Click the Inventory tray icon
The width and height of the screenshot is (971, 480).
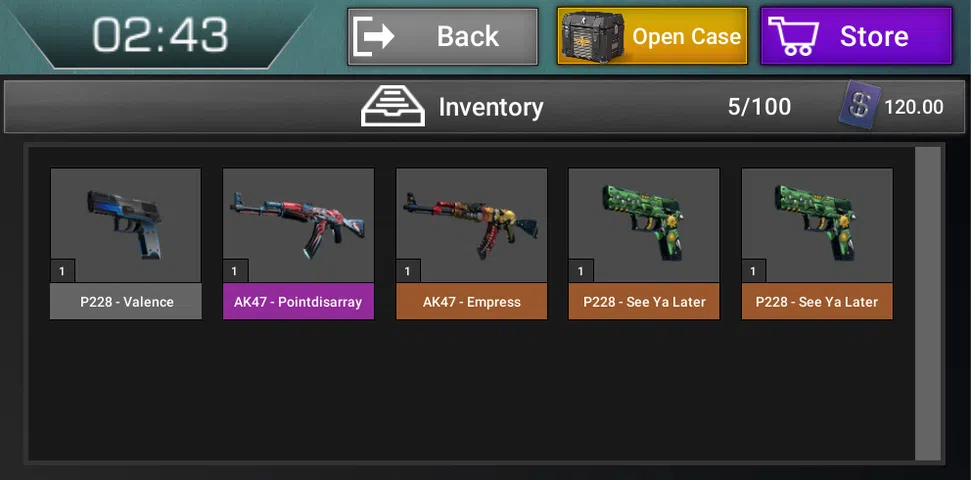point(393,107)
